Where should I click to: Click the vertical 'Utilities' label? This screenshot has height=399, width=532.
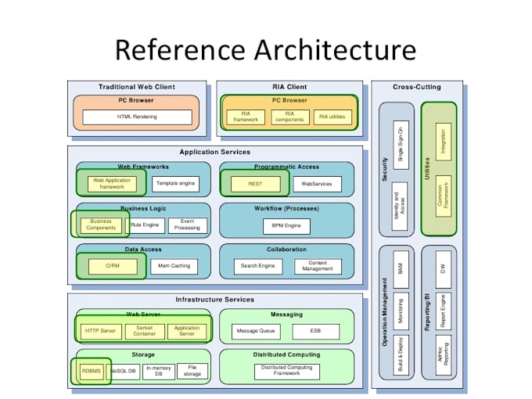coord(427,169)
